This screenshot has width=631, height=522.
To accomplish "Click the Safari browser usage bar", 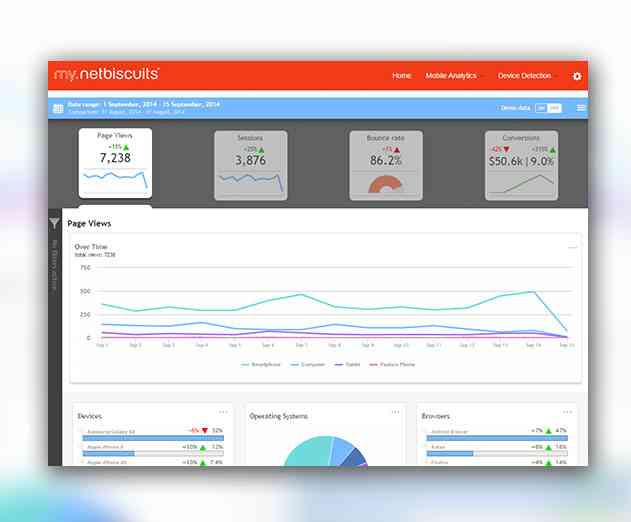I will pos(497,454).
